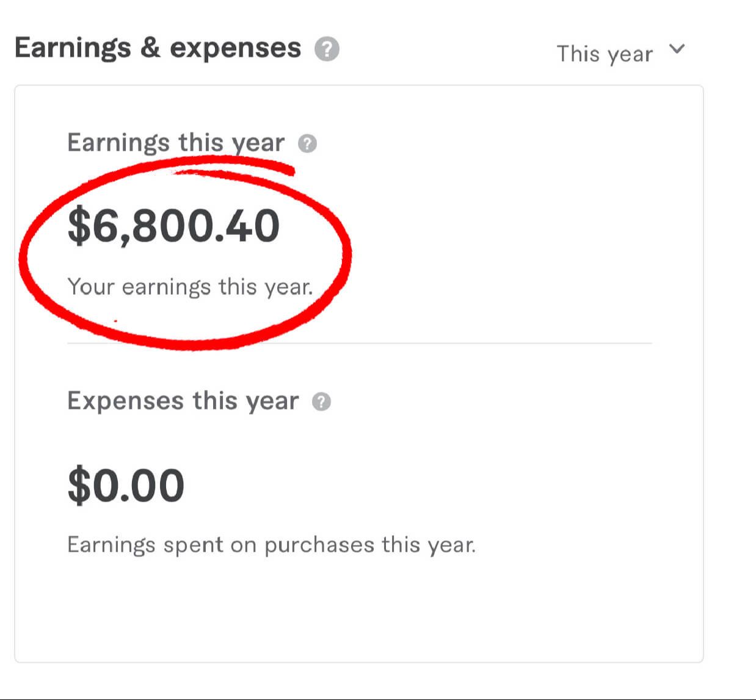Screen dimensions: 756x700
Task: Open the This year period dropdown
Action: (x=605, y=54)
